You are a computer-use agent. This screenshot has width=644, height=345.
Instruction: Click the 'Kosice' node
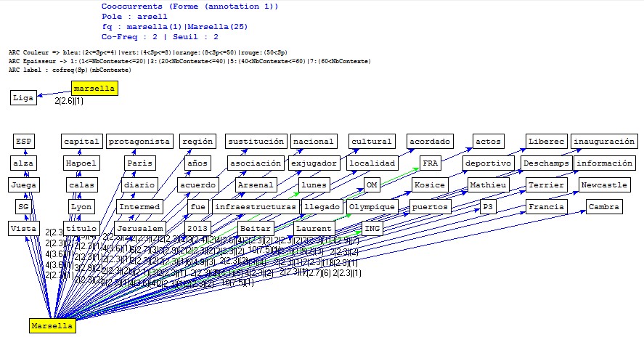[x=430, y=184]
